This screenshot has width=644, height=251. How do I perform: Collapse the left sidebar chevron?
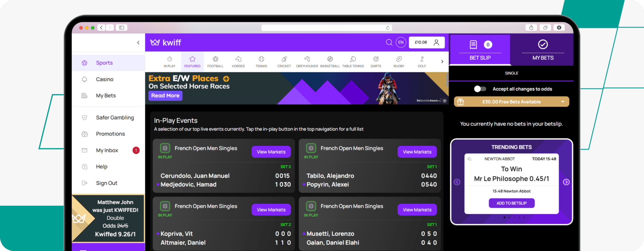[138, 43]
